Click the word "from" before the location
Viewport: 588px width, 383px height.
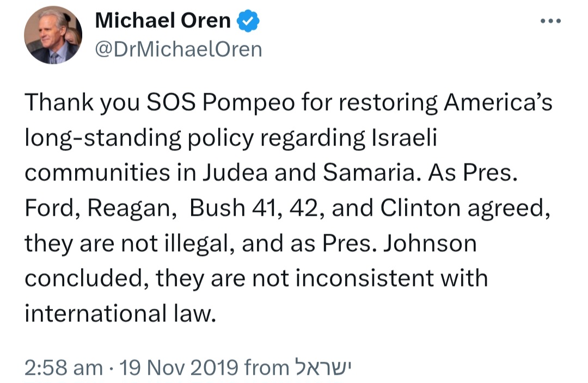click(267, 367)
